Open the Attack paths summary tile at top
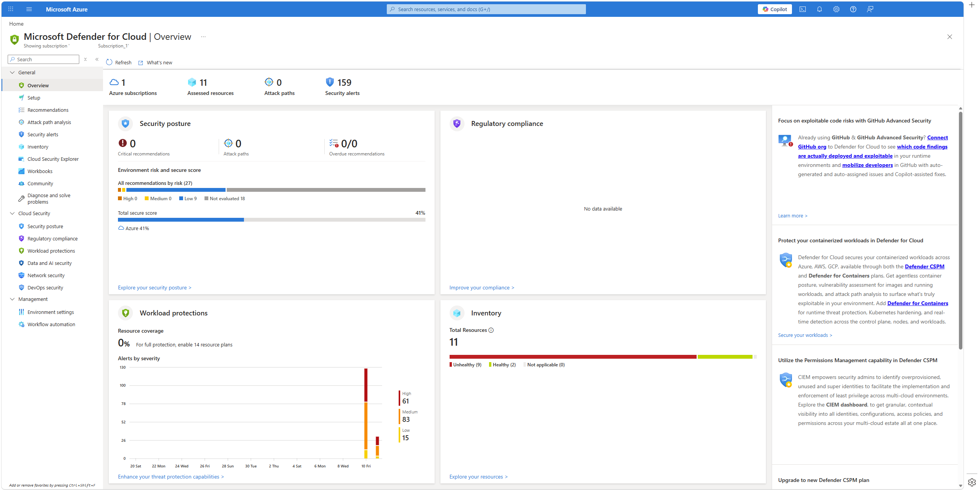The height and width of the screenshot is (490, 980). pos(279,87)
